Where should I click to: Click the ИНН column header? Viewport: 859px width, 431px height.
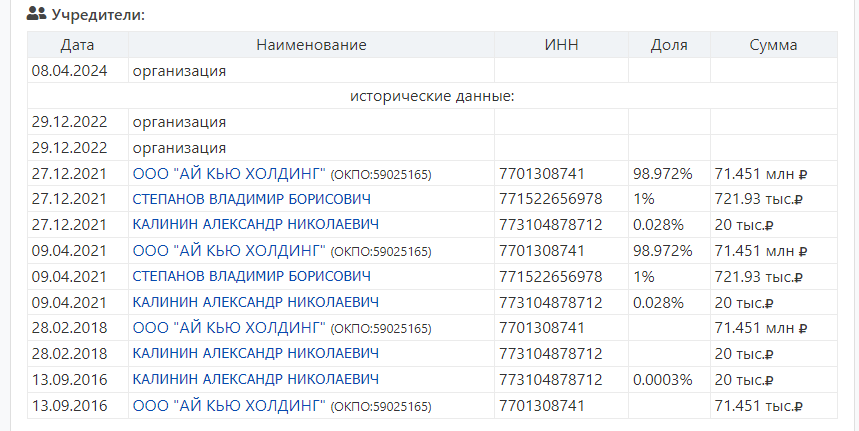[561, 45]
